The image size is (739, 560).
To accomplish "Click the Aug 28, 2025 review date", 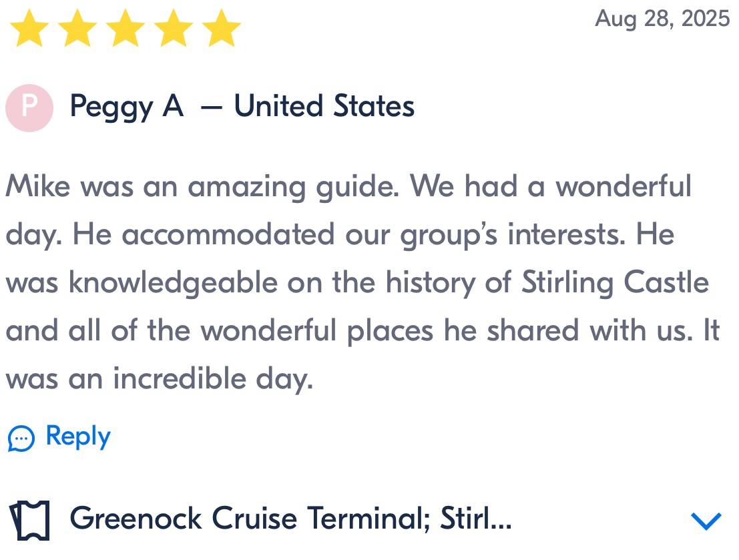I will coord(662,19).
